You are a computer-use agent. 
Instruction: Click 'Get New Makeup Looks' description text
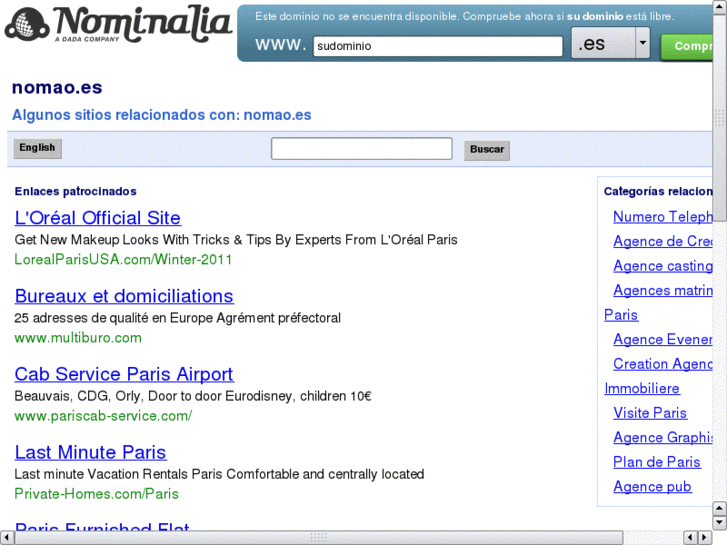[x=236, y=240]
